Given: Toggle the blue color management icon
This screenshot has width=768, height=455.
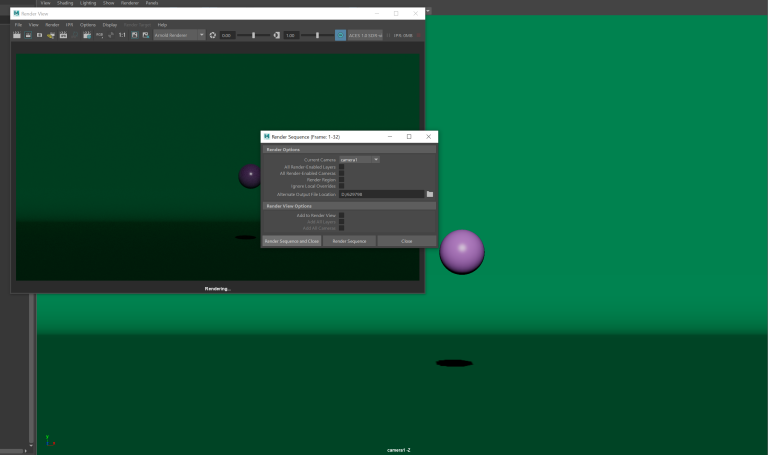Looking at the screenshot, I should (340, 35).
